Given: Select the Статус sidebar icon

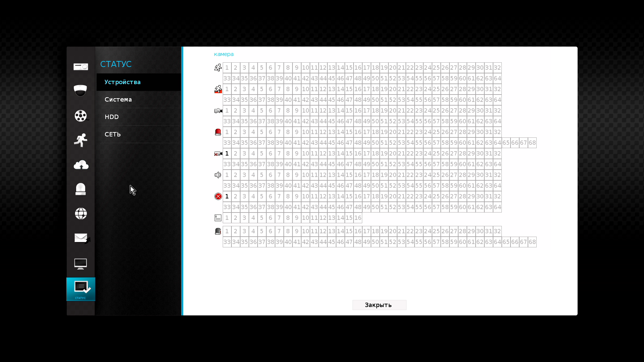Looking at the screenshot, I should tap(80, 289).
